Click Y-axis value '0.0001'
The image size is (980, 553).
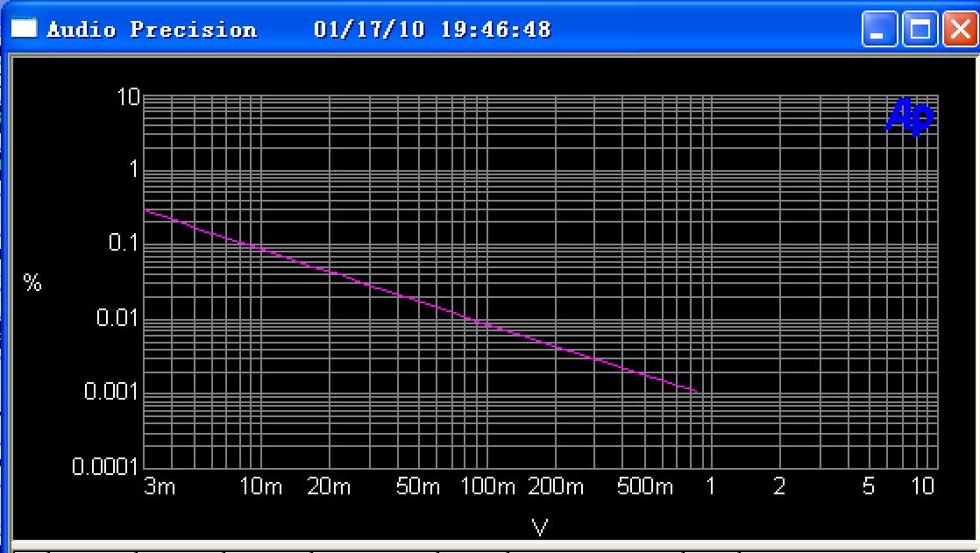104,466
